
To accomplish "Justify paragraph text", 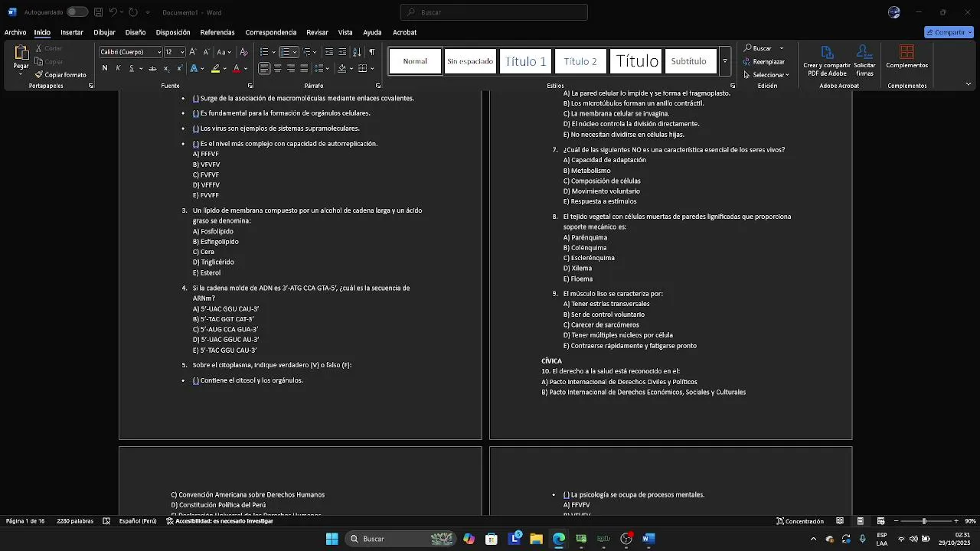I will [x=304, y=69].
